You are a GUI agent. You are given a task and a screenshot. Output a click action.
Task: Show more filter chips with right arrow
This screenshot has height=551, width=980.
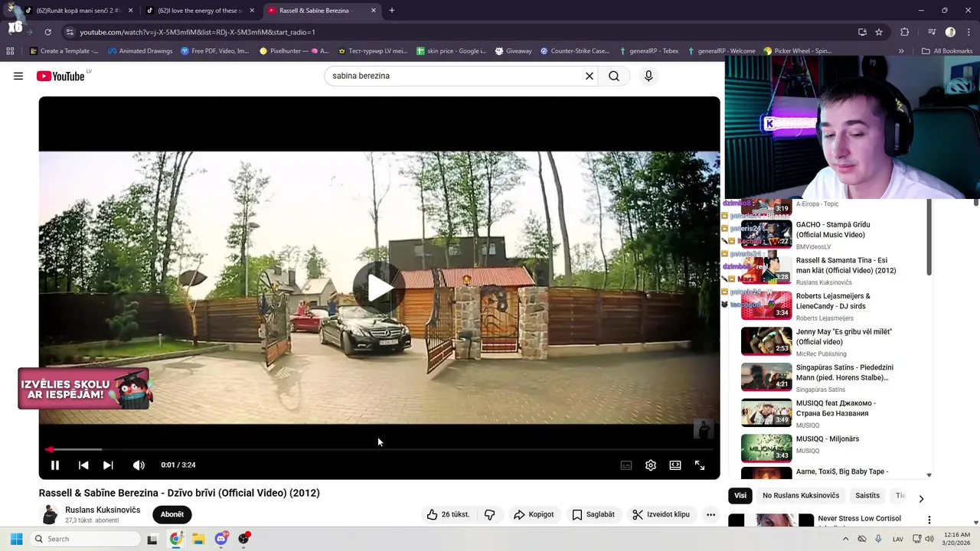pos(921,498)
